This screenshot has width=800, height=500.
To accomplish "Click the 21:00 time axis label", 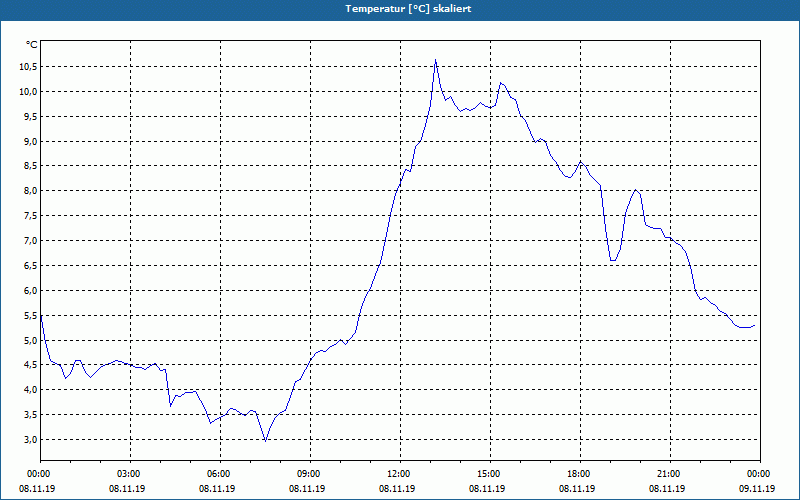I will click(x=669, y=474).
